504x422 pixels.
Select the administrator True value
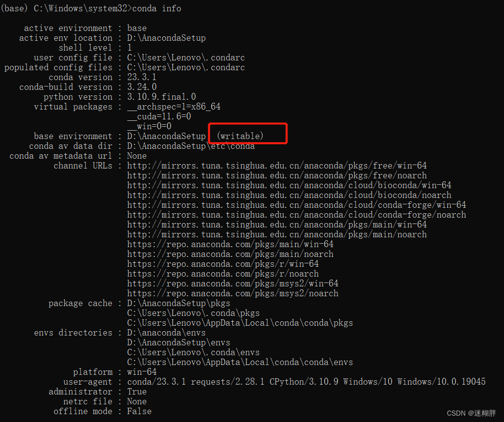137,392
